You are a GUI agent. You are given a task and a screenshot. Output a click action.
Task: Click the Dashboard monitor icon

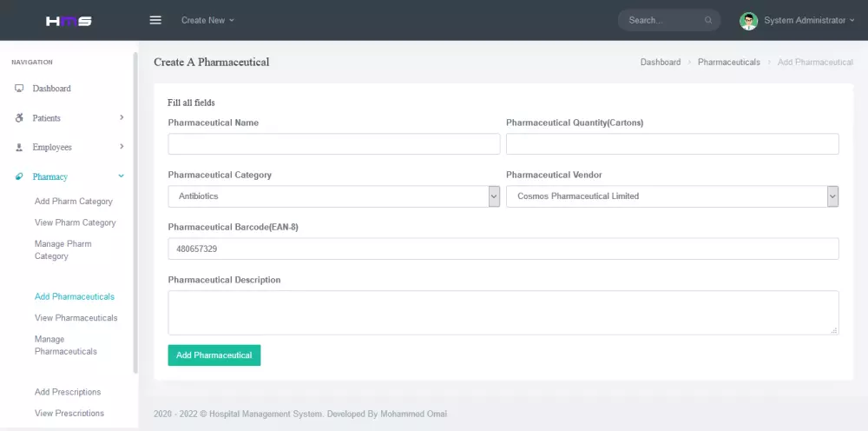click(x=19, y=89)
